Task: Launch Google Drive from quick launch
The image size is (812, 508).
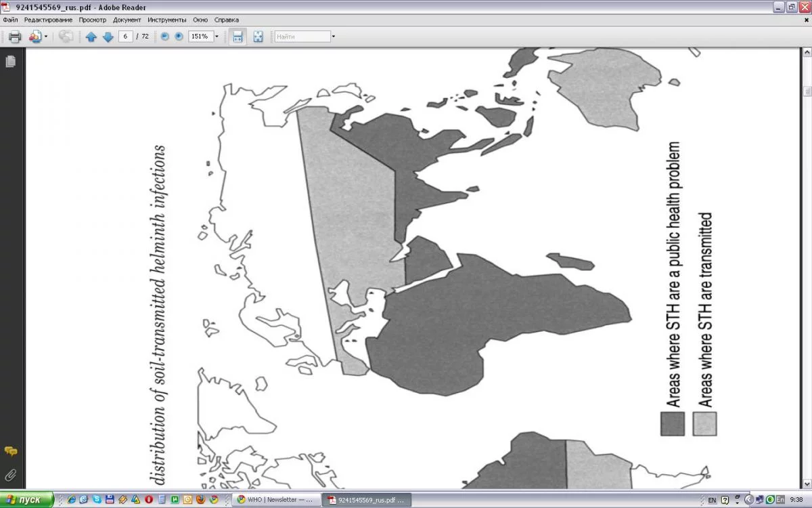Action: (x=135, y=500)
